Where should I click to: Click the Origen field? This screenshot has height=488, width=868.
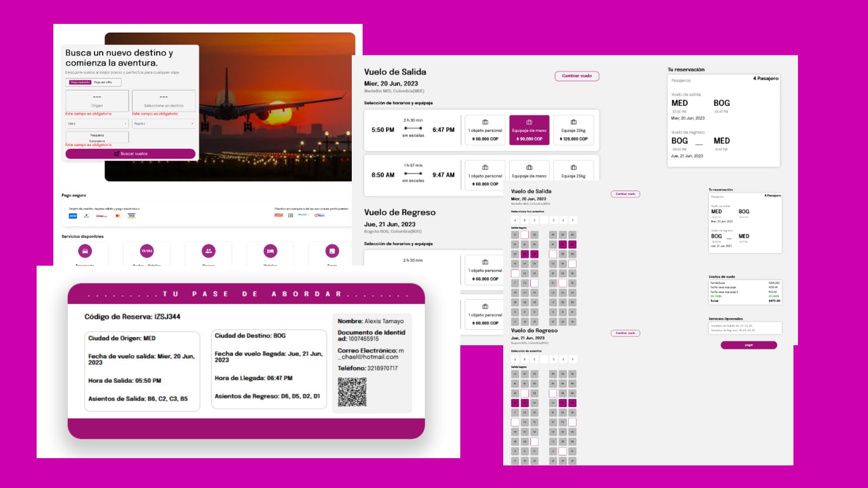point(97,100)
